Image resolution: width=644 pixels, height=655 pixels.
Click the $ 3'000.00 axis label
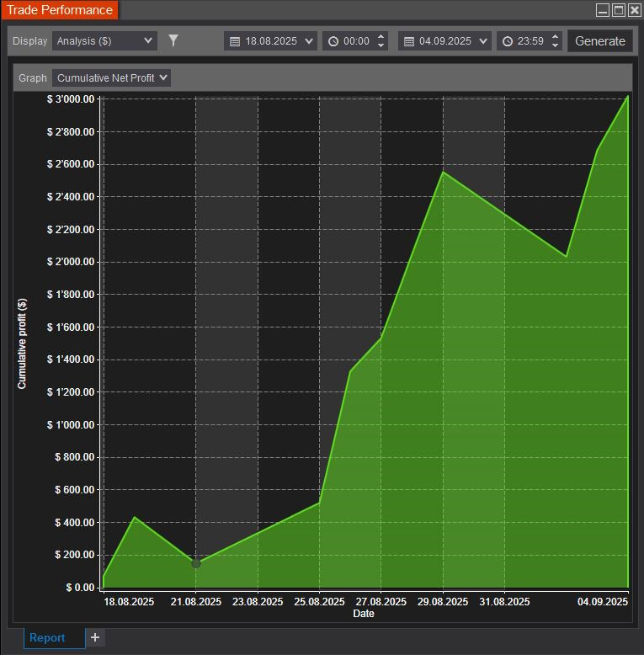[x=71, y=99]
